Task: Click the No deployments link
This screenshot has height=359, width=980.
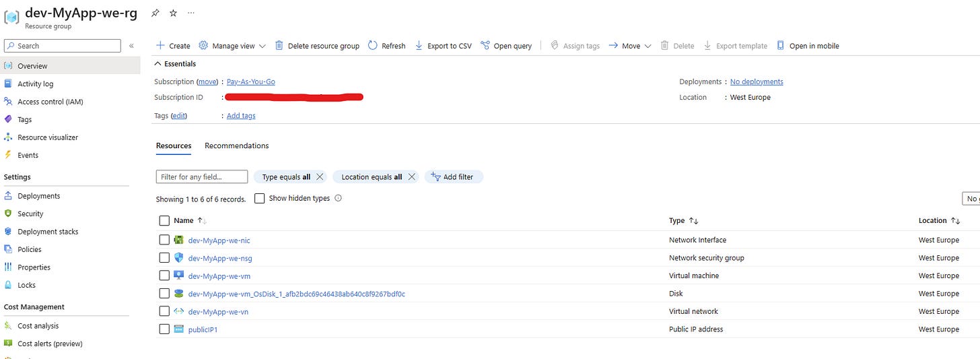Action: pyautogui.click(x=757, y=81)
